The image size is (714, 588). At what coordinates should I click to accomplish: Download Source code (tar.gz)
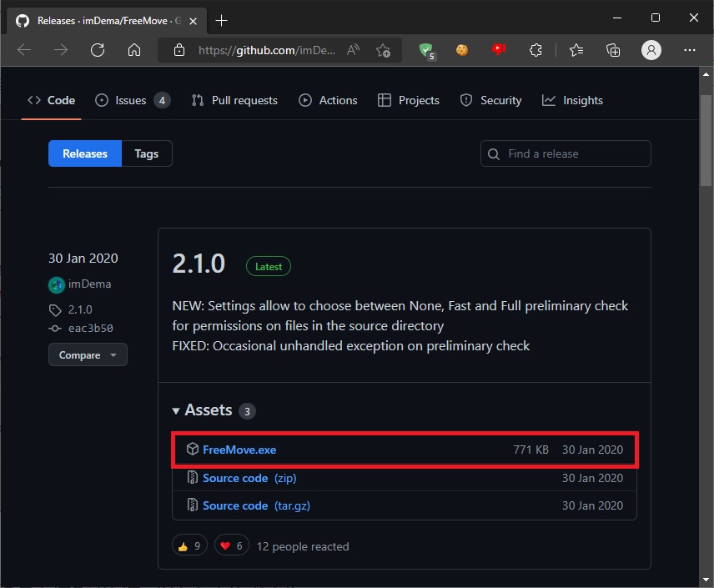[x=256, y=505]
